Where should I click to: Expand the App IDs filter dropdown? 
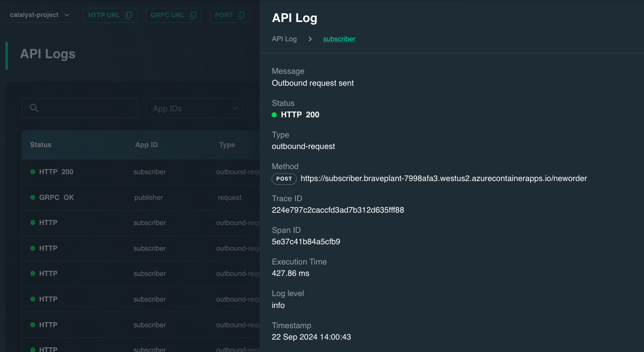194,109
